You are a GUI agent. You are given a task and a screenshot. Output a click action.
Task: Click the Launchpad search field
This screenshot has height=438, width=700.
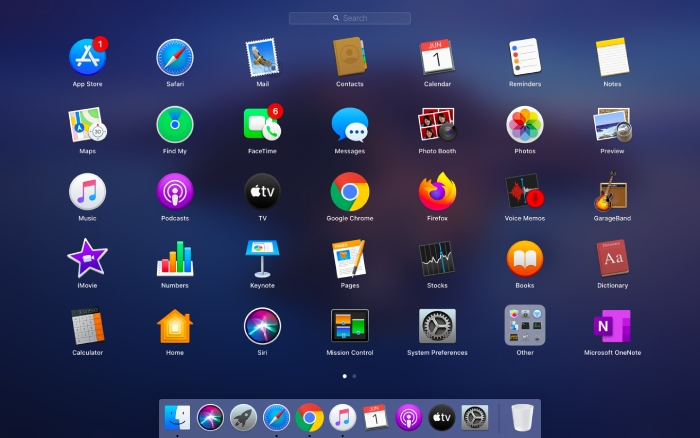[350, 18]
